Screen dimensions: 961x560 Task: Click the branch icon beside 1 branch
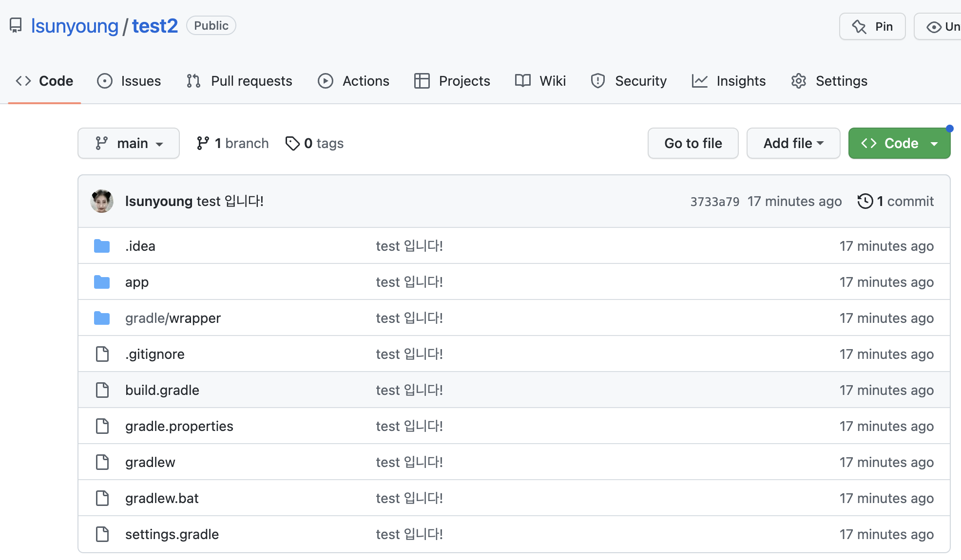coord(203,143)
